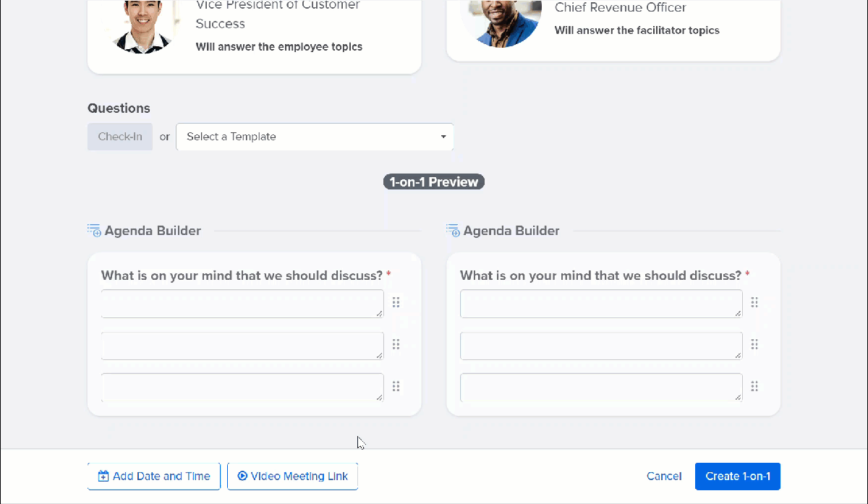Focus third topic field in right agenda

tap(601, 388)
